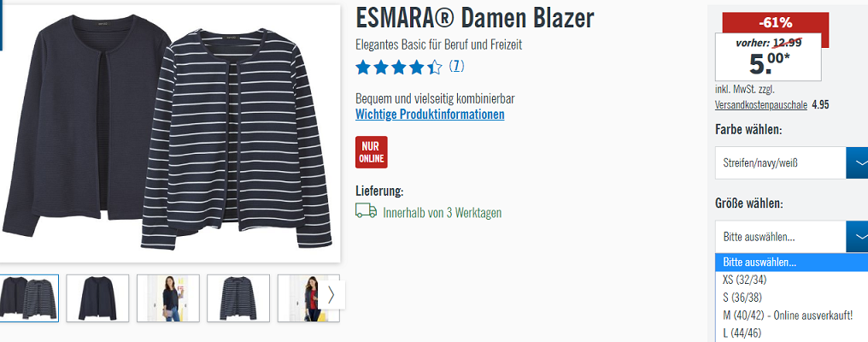Click the -61% discount badge
The height and width of the screenshot is (342, 868).
(776, 23)
